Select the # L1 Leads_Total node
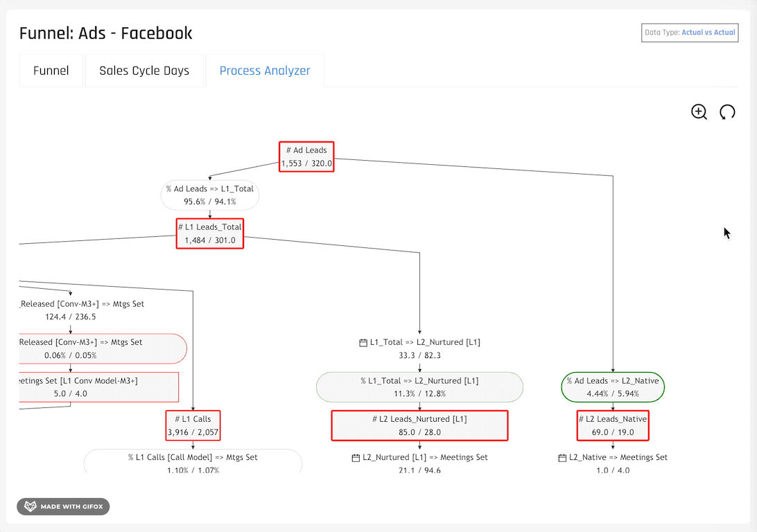Image resolution: width=757 pixels, height=532 pixels. coord(210,233)
